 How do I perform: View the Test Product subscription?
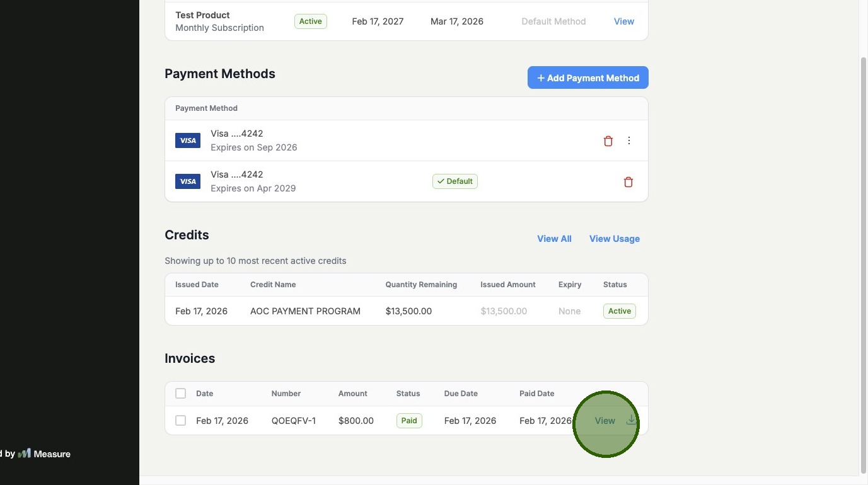click(x=623, y=21)
